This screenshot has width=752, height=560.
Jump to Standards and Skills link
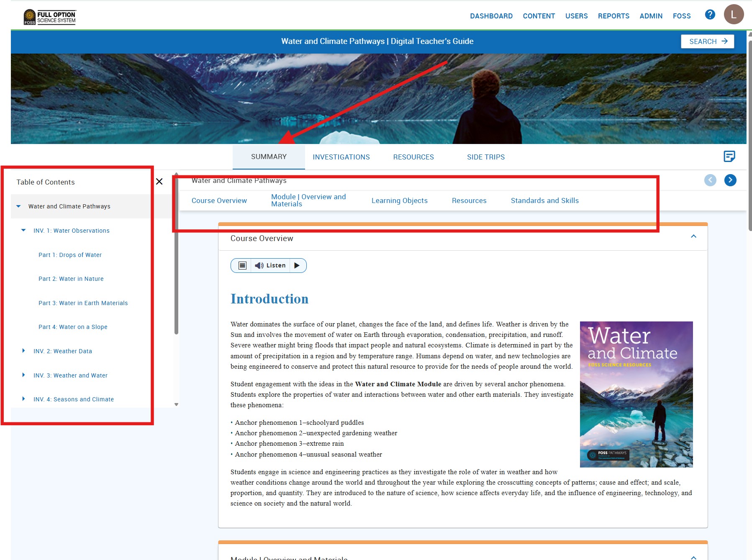[x=545, y=200]
